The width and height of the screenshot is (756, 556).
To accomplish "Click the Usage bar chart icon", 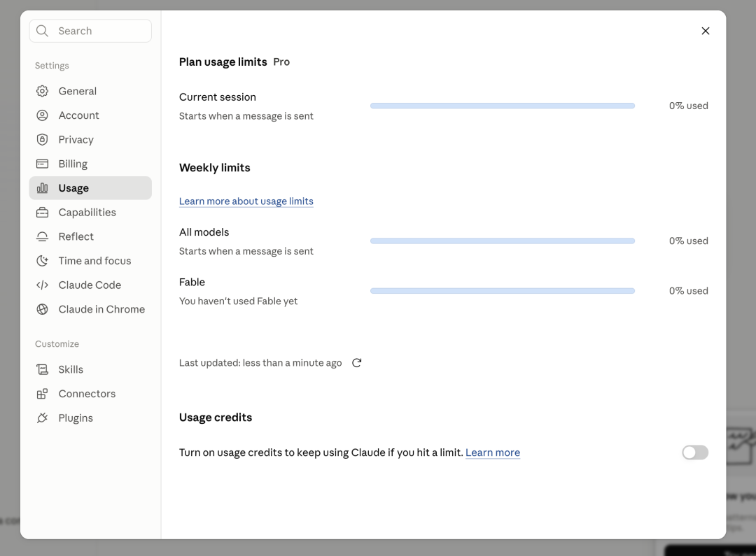I will click(x=43, y=188).
